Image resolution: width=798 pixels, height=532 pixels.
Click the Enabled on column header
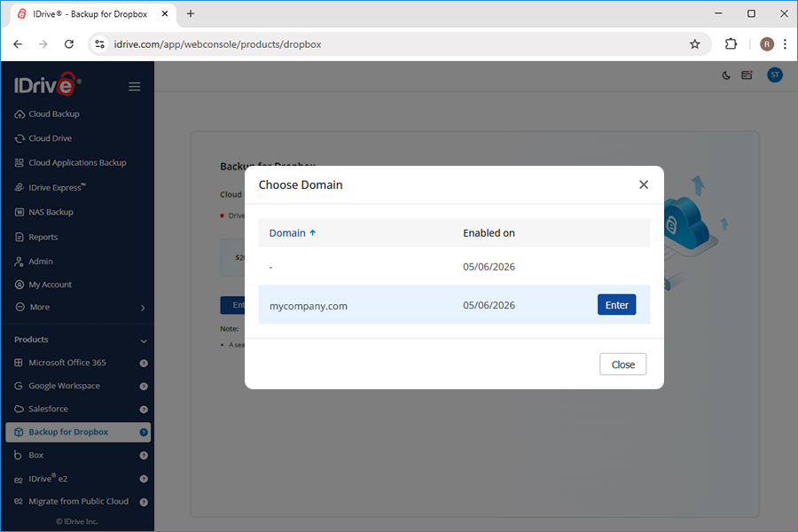pyautogui.click(x=489, y=233)
